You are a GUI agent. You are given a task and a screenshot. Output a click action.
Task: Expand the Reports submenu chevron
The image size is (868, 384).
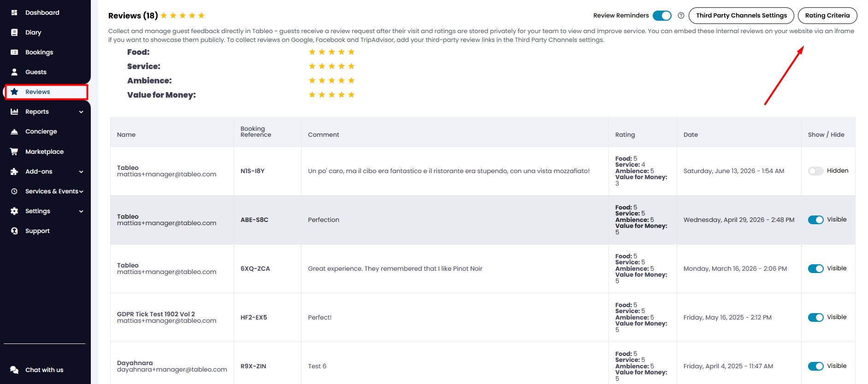coord(81,112)
